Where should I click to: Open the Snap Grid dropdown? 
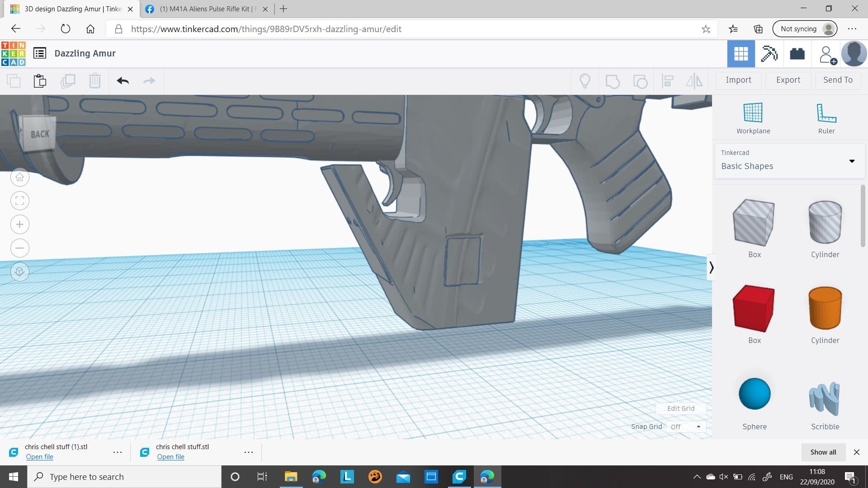click(685, 427)
